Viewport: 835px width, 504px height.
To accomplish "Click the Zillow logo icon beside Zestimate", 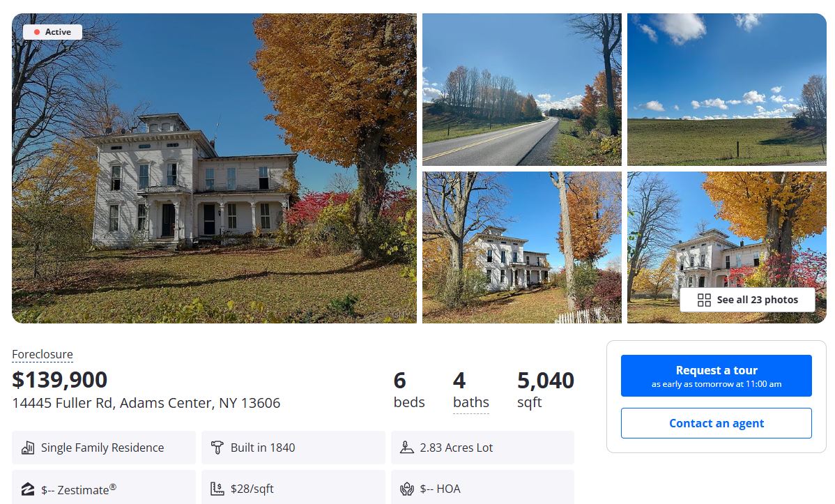I will click(x=28, y=489).
